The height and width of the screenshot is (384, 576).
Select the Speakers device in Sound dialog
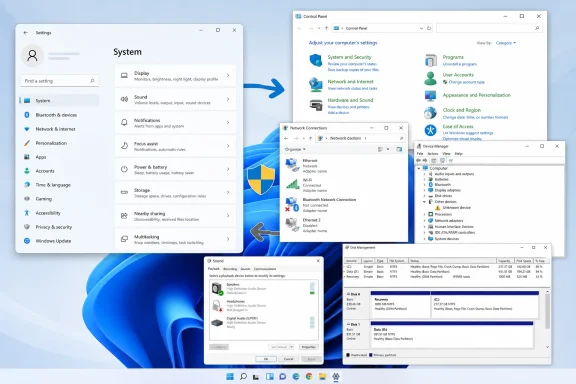point(263,288)
